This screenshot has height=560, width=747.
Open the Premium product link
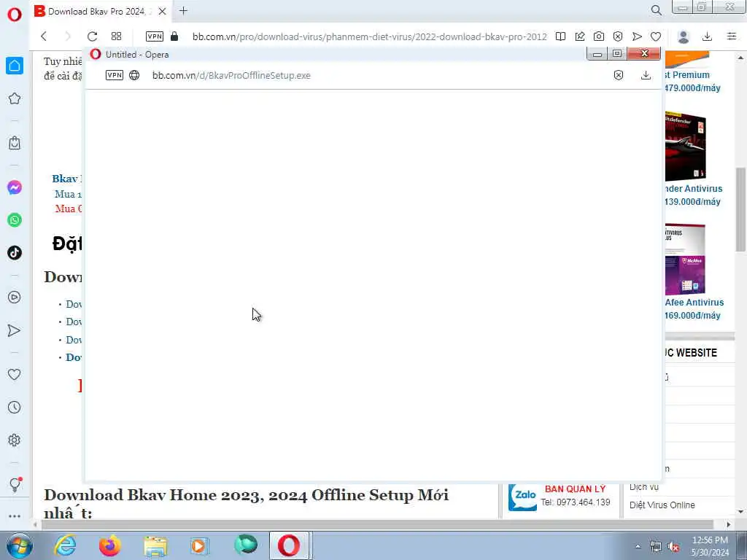click(x=687, y=75)
